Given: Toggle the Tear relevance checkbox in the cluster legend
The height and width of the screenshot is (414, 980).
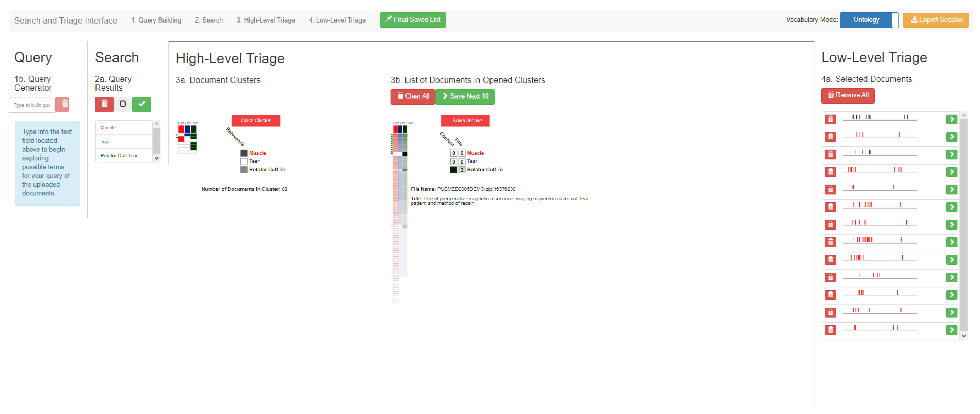Looking at the screenshot, I should 244,161.
